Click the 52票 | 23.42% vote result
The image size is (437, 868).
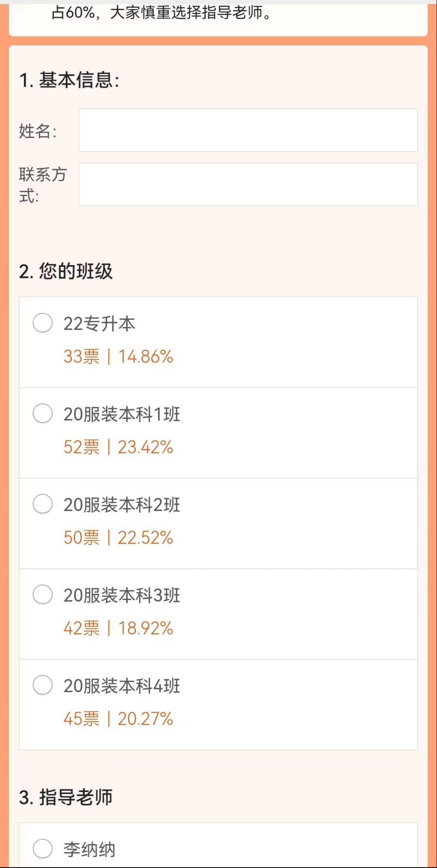(x=118, y=447)
